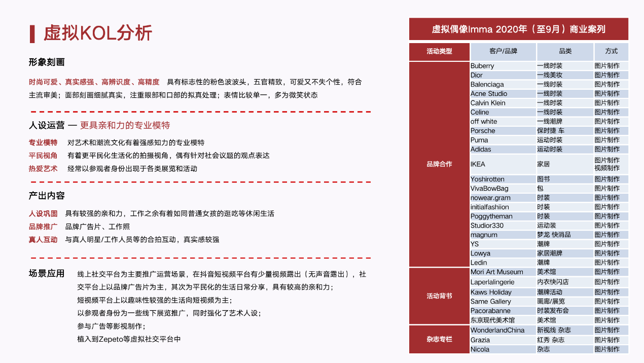Select the 活动类型 column header
This screenshot has width=644, height=363.
tap(439, 51)
